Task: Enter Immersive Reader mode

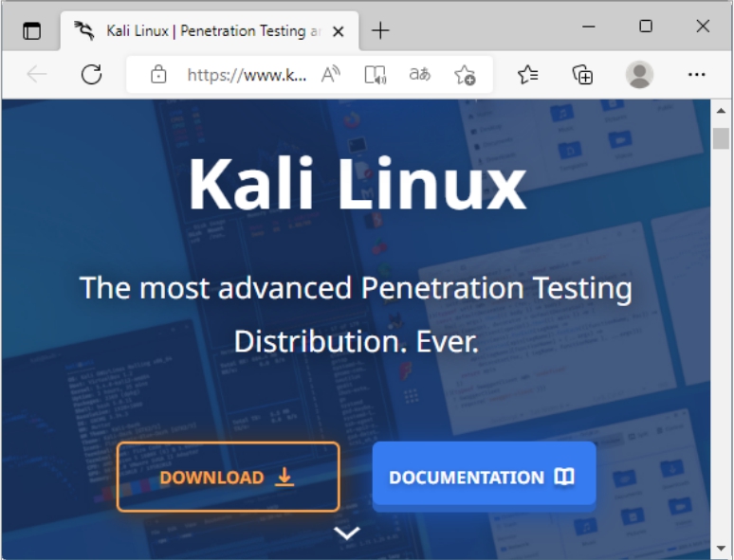Action: [375, 75]
